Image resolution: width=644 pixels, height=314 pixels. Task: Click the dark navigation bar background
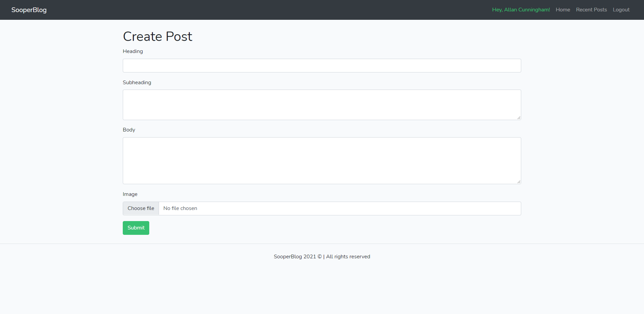(x=268, y=10)
